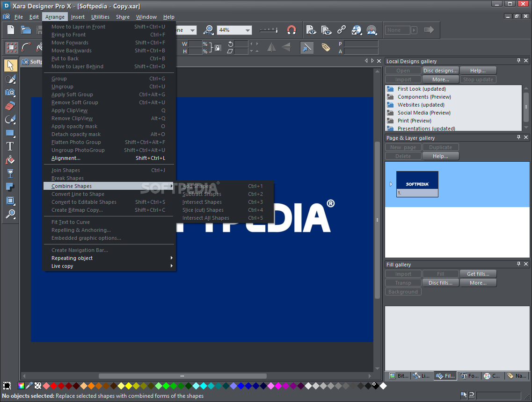The width and height of the screenshot is (532, 402).
Task: Click the W width input field
Action: [x=196, y=44]
